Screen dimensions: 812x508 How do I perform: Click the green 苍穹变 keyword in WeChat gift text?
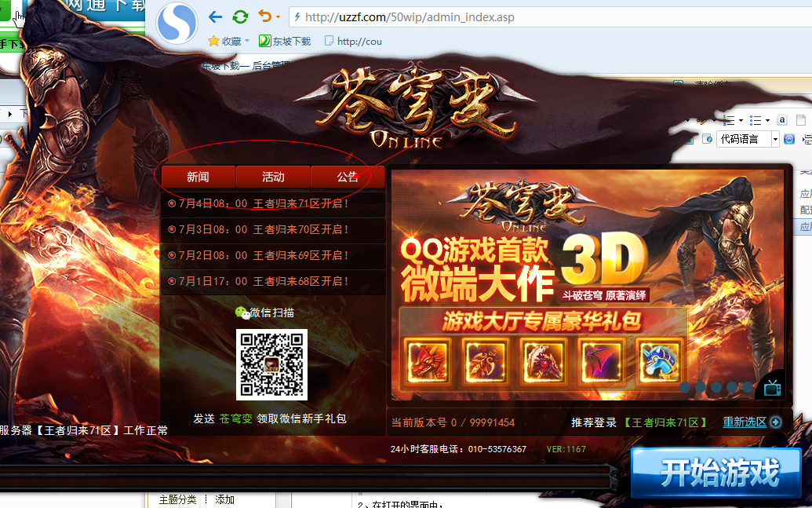[x=235, y=418]
